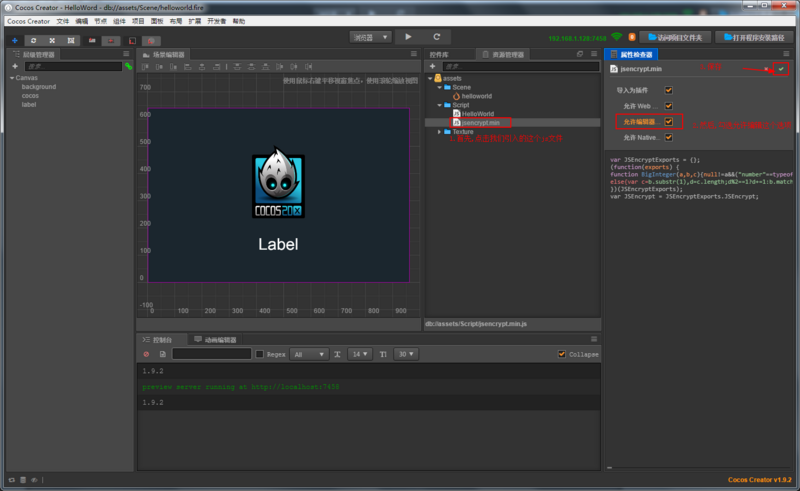Toggle the bottom-left status bar eye icon

pyautogui.click(x=34, y=480)
